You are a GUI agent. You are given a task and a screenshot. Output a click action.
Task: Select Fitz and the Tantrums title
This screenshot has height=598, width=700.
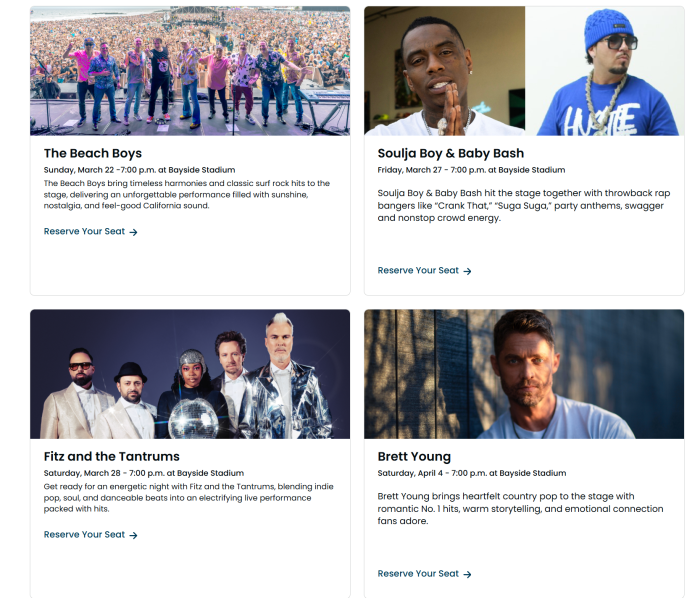(112, 457)
